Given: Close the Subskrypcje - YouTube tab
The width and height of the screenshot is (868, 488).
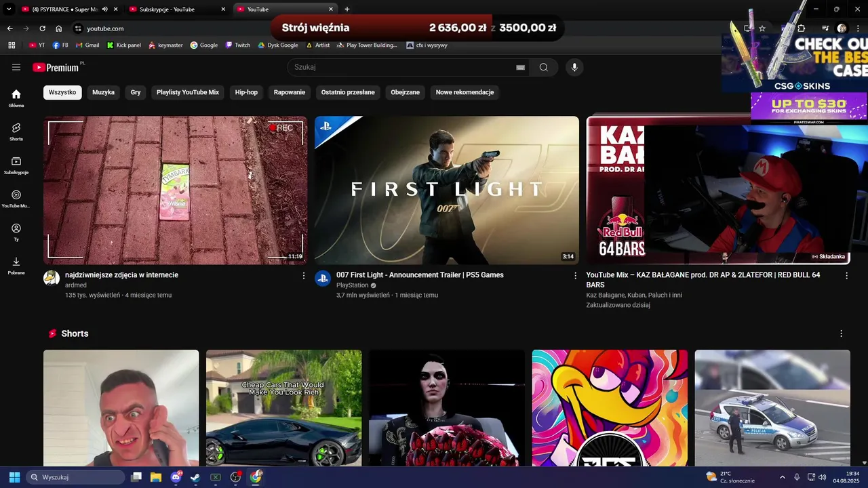Looking at the screenshot, I should tap(223, 9).
